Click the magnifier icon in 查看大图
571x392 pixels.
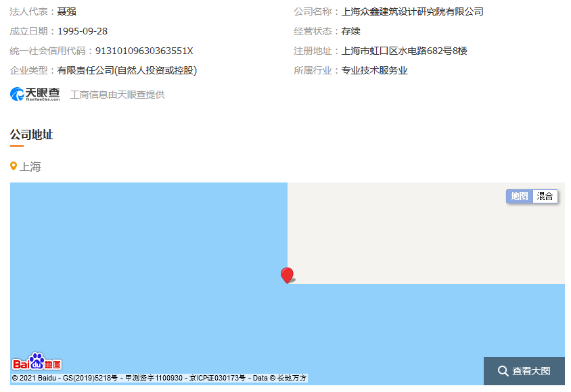click(503, 371)
